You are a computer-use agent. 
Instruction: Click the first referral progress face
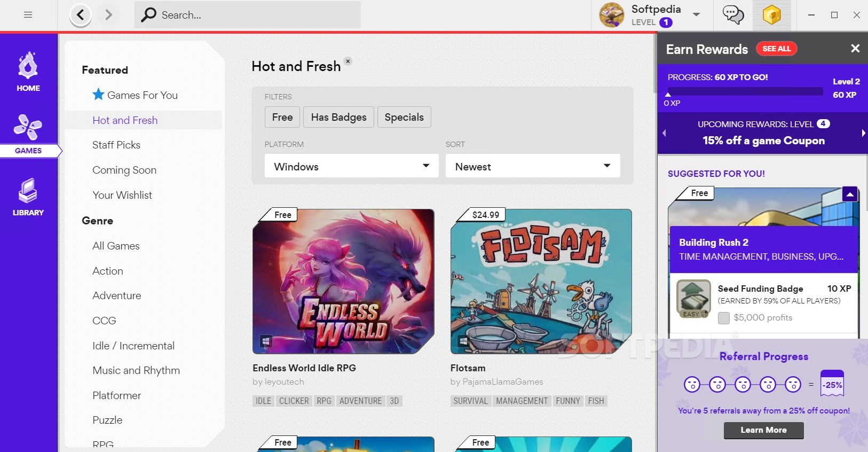(692, 384)
